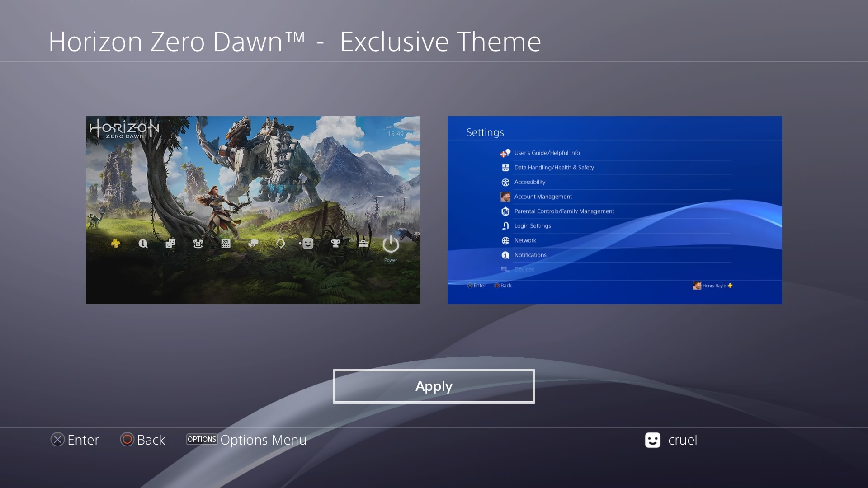Select the Party headset icon in preview
The image size is (868, 488).
pyautogui.click(x=281, y=244)
